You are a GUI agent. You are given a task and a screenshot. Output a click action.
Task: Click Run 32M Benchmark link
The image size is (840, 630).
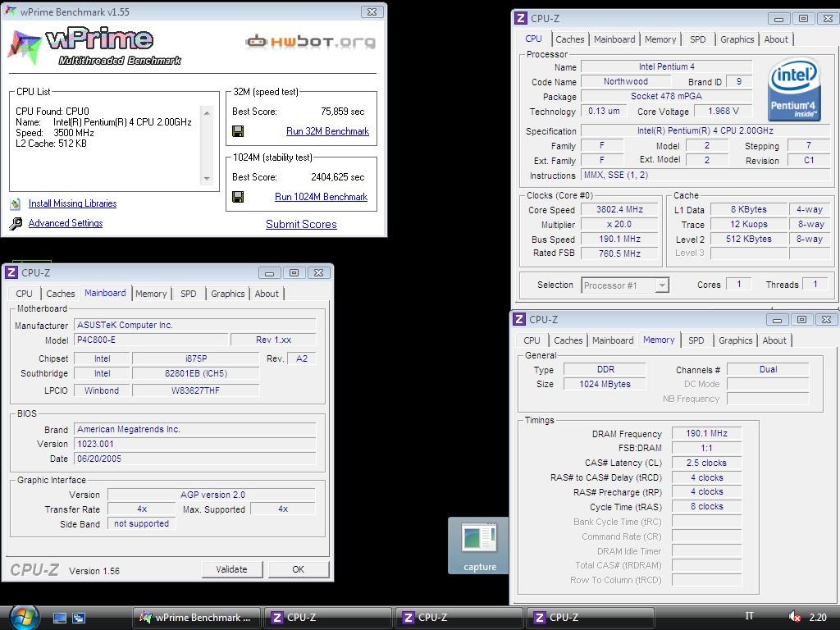click(328, 131)
